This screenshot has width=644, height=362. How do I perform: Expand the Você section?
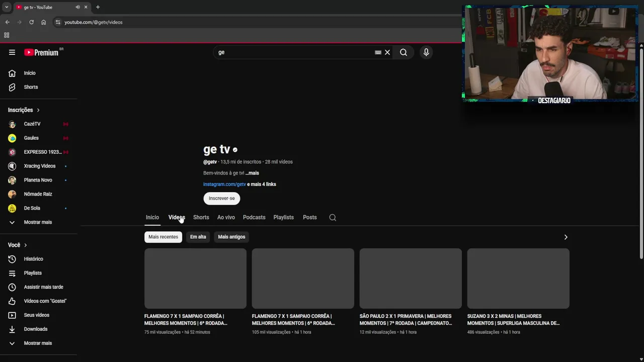17,245
